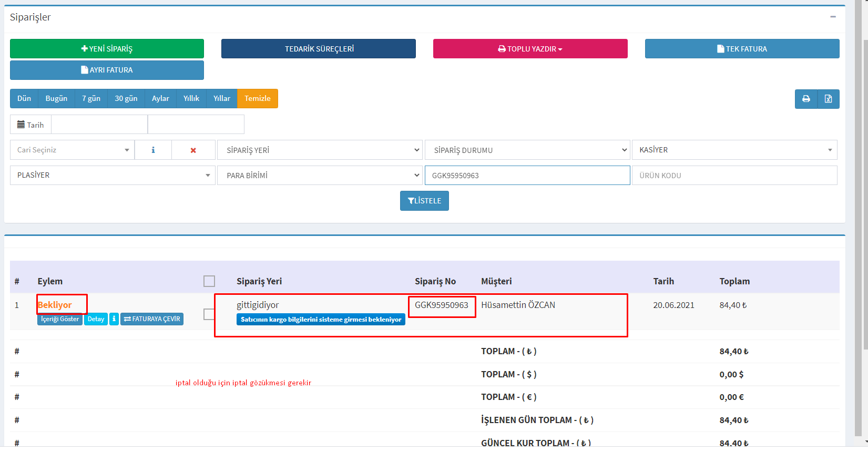Select the 7 gün date filter tab

pos(91,98)
